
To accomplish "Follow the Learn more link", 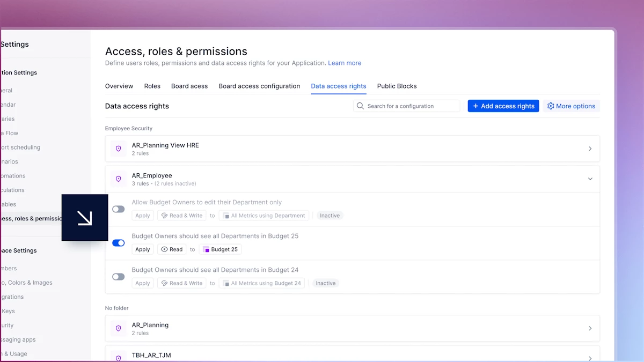I will click(345, 63).
